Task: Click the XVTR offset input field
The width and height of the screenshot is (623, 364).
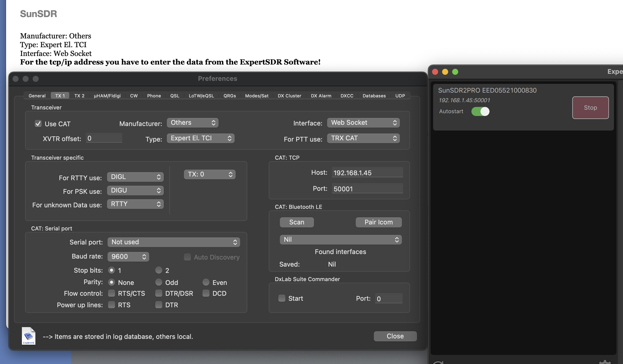Action: (x=104, y=138)
